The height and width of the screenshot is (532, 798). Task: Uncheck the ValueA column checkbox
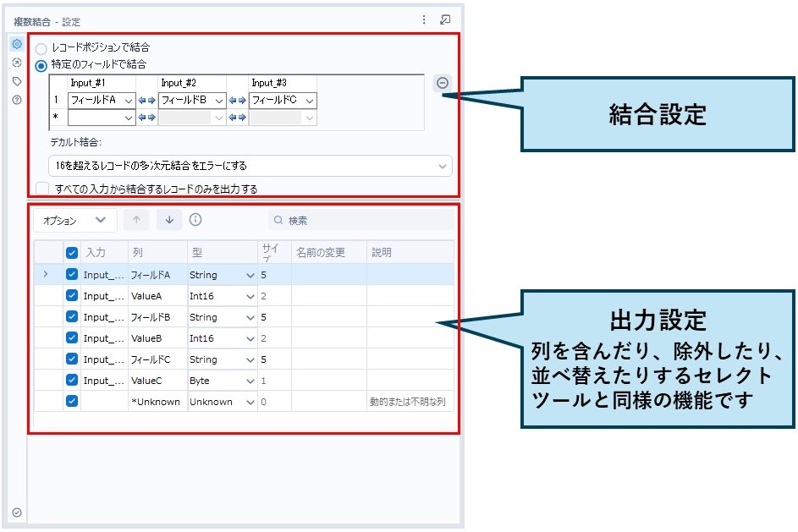click(x=72, y=296)
